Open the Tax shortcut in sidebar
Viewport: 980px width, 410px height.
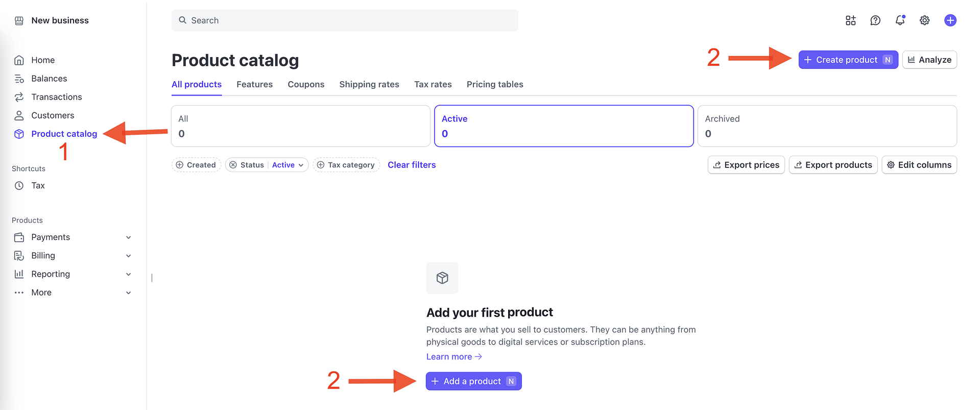pyautogui.click(x=38, y=186)
